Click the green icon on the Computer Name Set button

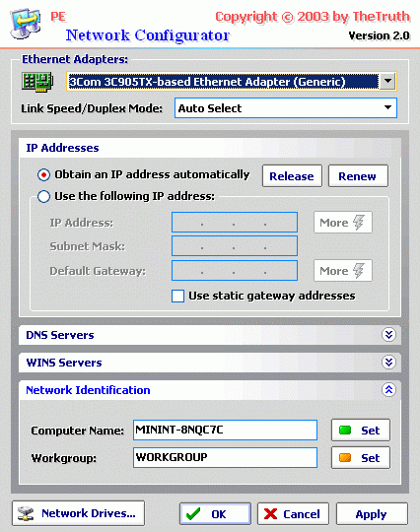(345, 431)
